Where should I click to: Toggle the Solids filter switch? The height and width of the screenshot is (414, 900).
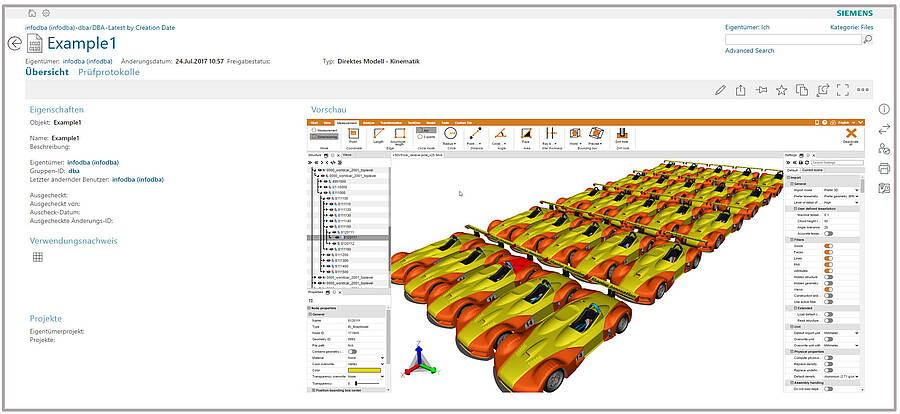pos(828,246)
